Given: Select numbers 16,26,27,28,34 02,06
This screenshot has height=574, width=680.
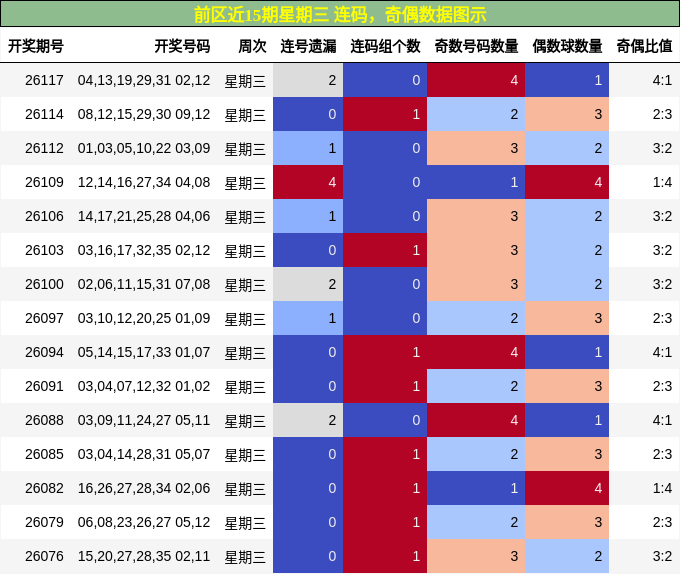Looking at the screenshot, I should [144, 488].
